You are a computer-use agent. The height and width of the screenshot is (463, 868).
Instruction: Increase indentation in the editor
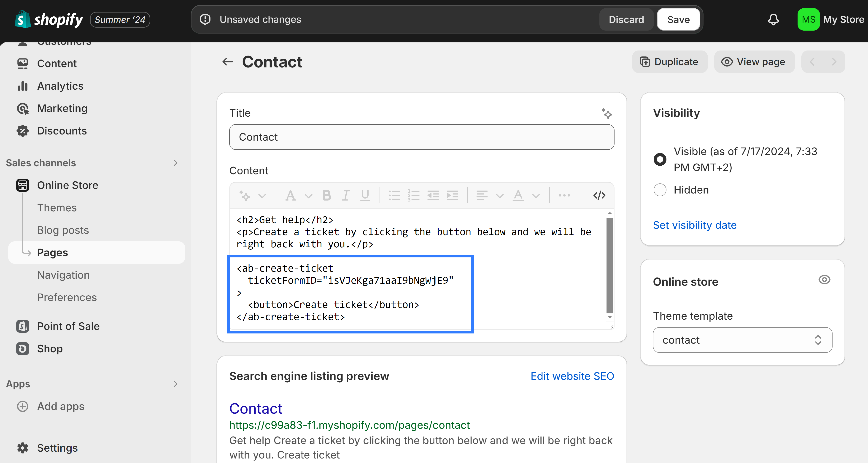click(x=453, y=195)
